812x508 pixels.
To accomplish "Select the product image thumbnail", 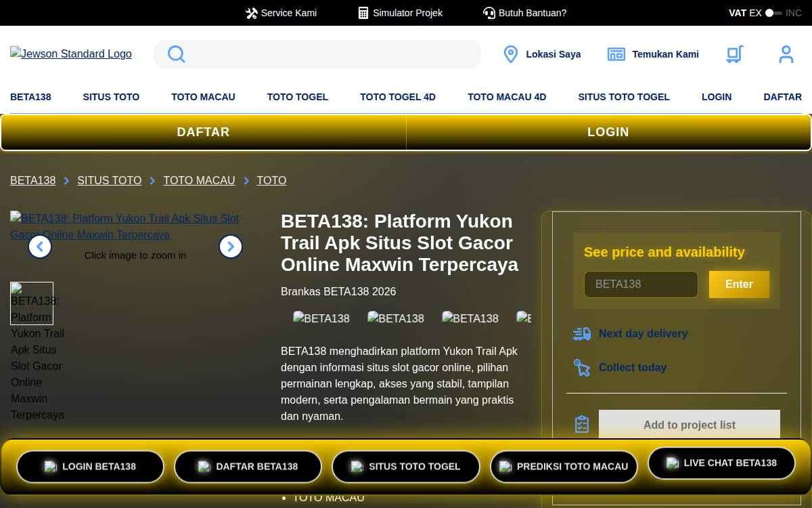I will click(x=32, y=303).
